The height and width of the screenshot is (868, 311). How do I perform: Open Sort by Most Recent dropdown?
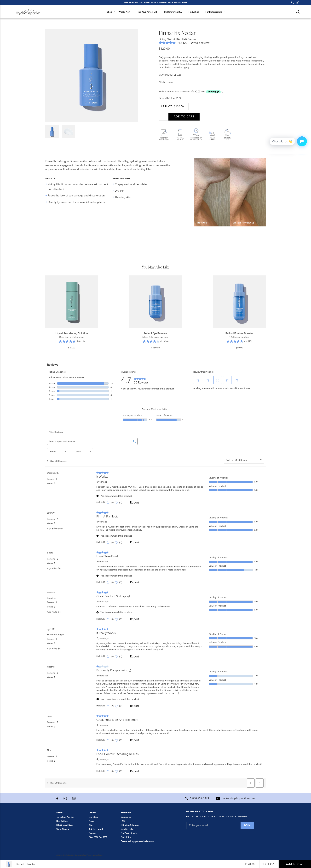[244, 460]
